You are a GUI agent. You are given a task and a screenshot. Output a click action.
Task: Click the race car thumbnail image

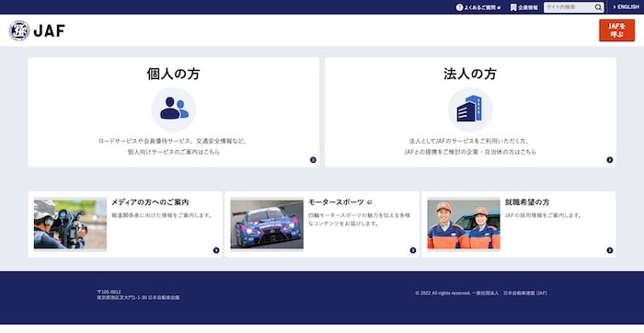pyautogui.click(x=267, y=224)
